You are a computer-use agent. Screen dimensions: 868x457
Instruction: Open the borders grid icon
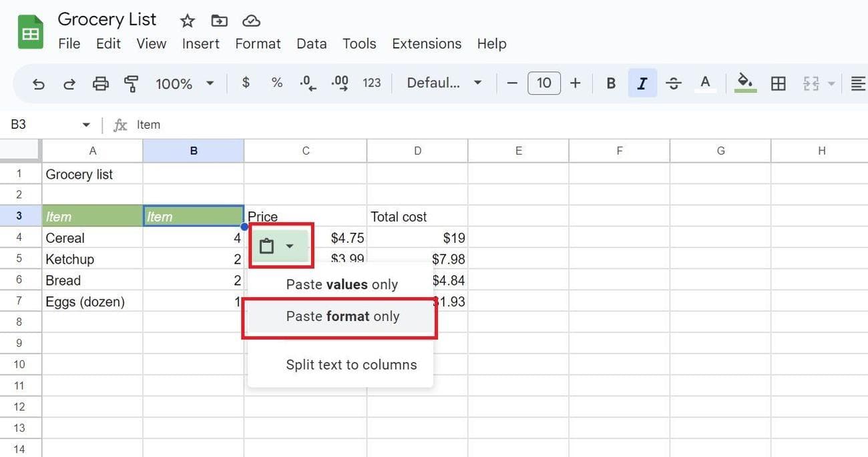tap(778, 83)
